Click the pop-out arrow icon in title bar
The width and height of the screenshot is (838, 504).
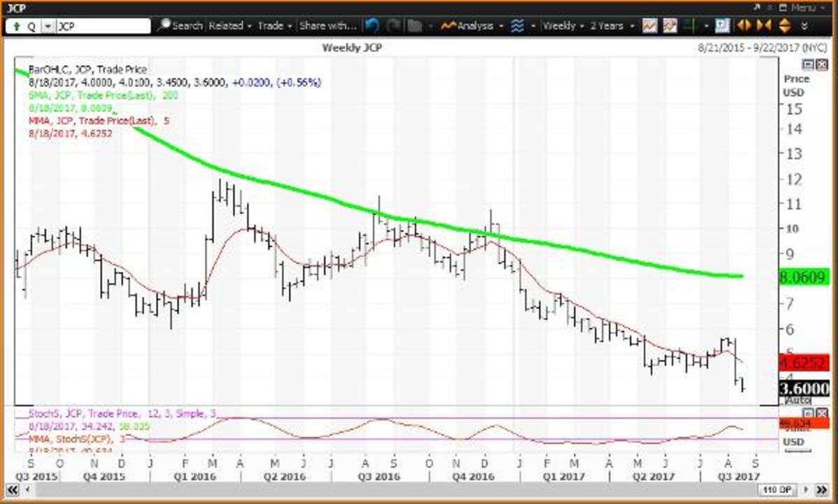758,7
